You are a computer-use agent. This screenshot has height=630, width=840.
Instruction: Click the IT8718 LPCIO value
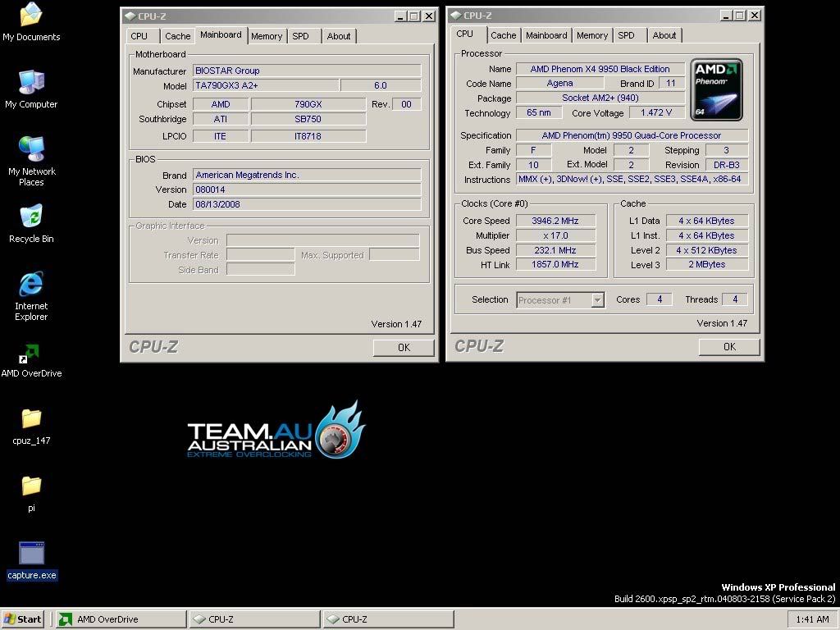click(308, 136)
